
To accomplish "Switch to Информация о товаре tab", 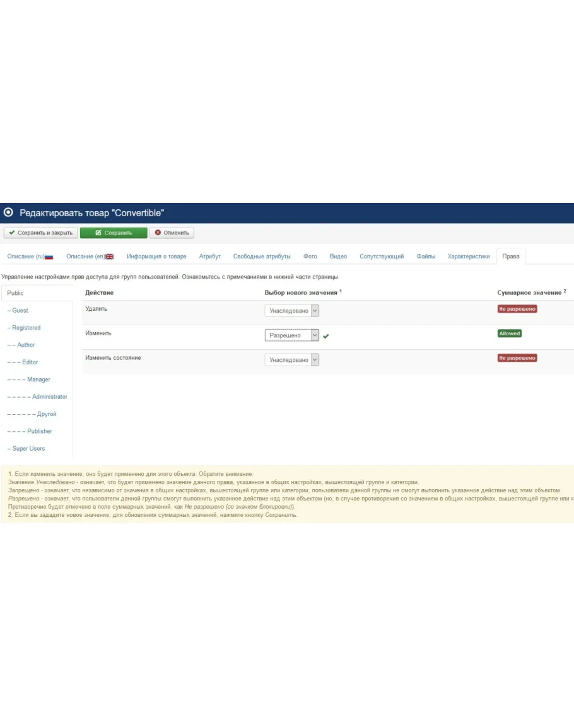I will pos(156,257).
